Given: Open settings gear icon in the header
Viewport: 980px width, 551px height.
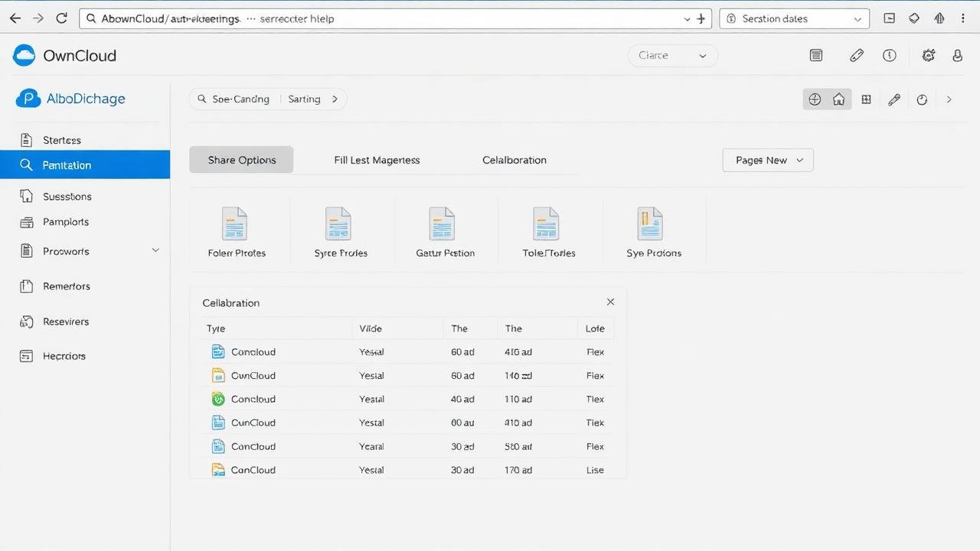Looking at the screenshot, I should [929, 55].
